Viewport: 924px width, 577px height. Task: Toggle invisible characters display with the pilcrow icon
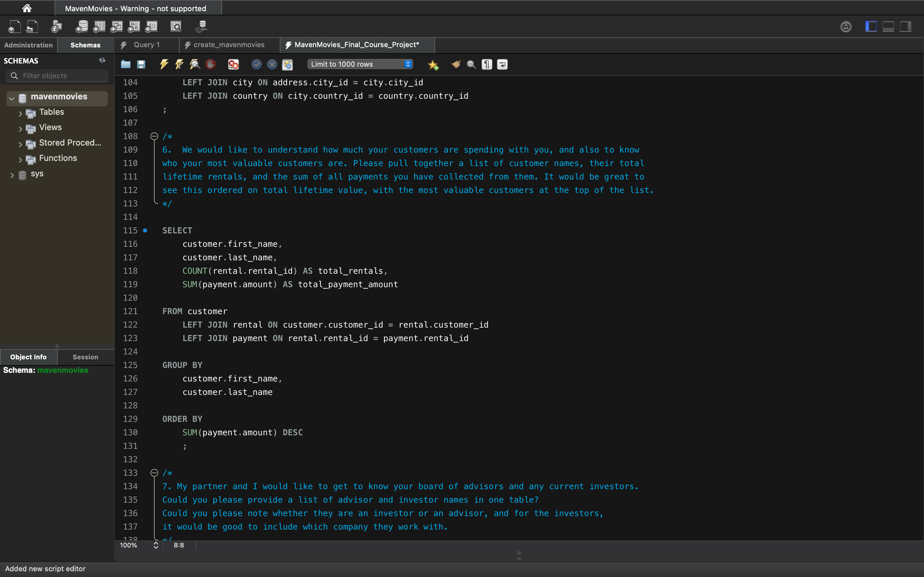tap(487, 64)
